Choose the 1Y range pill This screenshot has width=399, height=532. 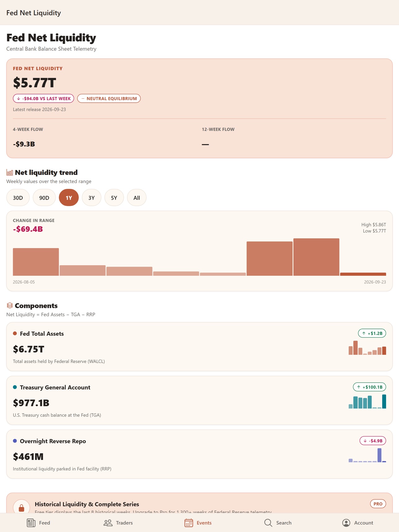[x=69, y=198]
